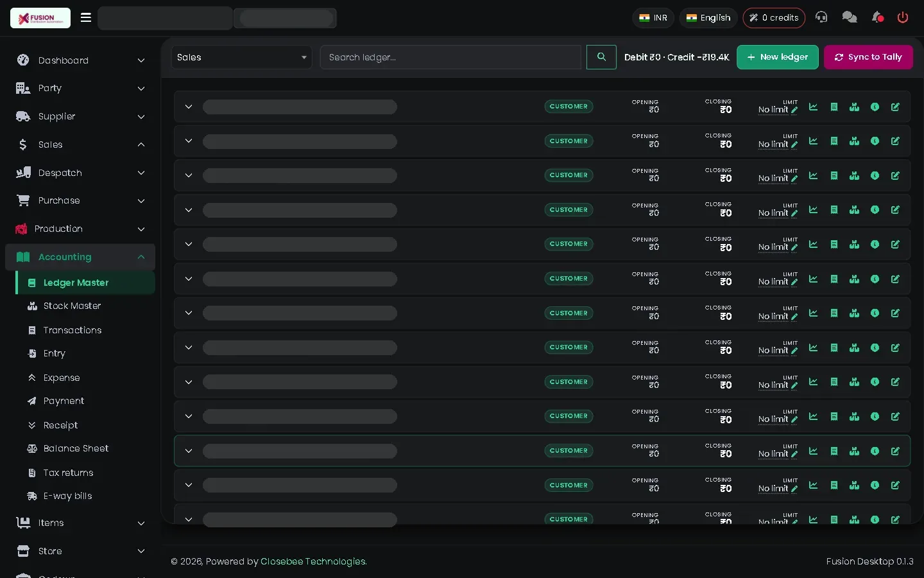
Task: Click Sync to Tally
Action: pyautogui.click(x=868, y=57)
